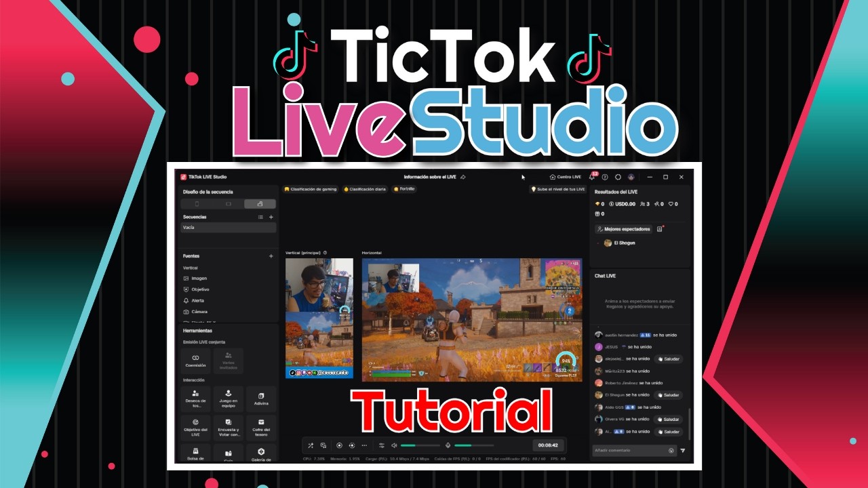The image size is (868, 488).
Task: Select the Cámara source
Action: click(x=195, y=312)
